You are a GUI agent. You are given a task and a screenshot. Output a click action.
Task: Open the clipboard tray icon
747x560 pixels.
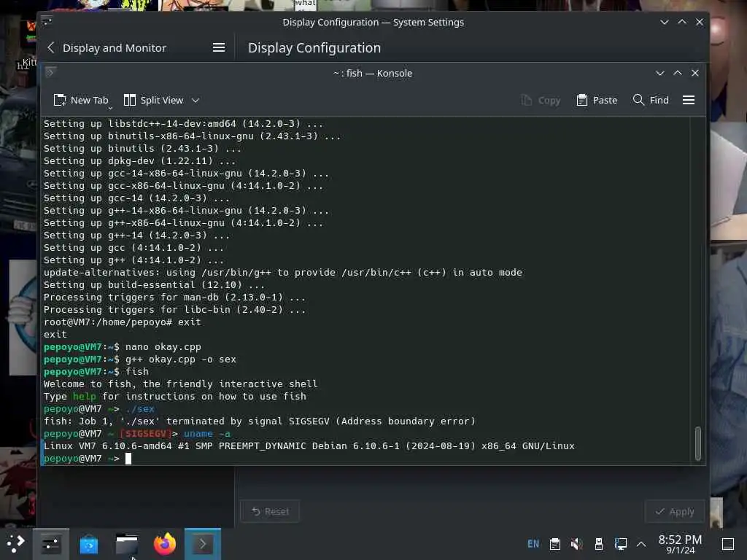click(554, 544)
